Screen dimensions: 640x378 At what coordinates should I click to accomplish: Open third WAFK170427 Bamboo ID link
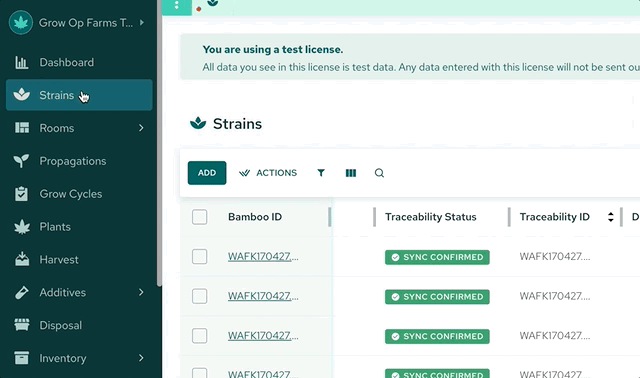point(263,336)
